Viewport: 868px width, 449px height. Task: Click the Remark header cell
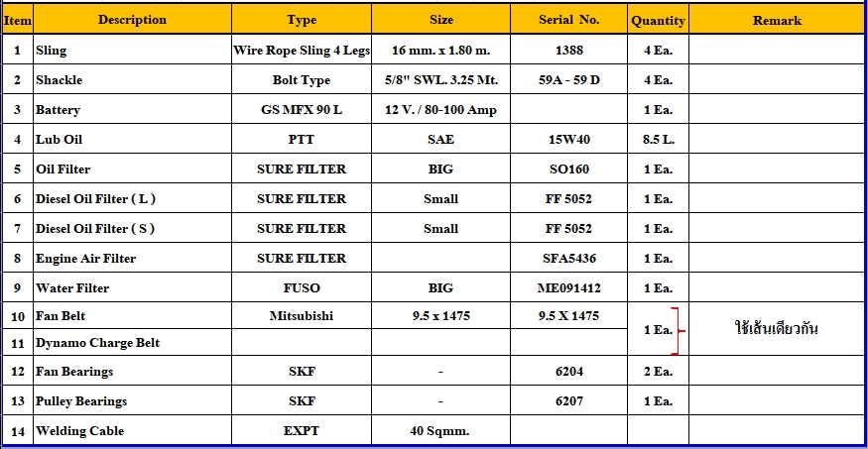[x=777, y=20]
